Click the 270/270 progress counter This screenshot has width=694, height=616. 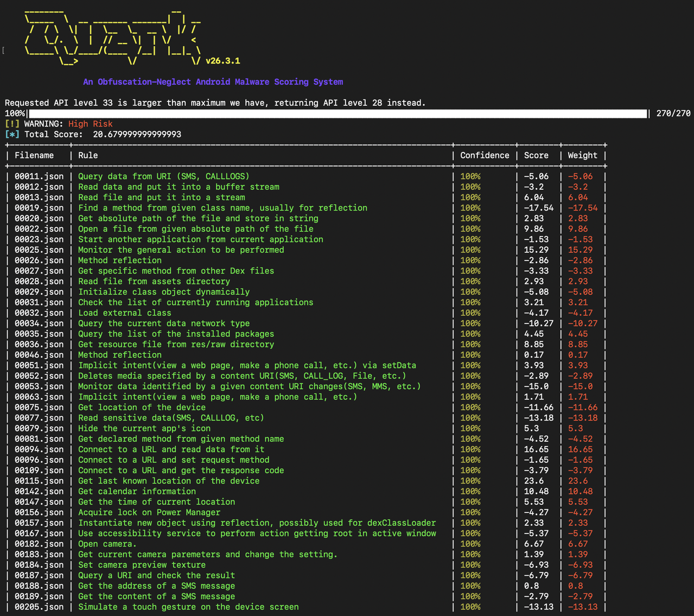[x=673, y=113]
